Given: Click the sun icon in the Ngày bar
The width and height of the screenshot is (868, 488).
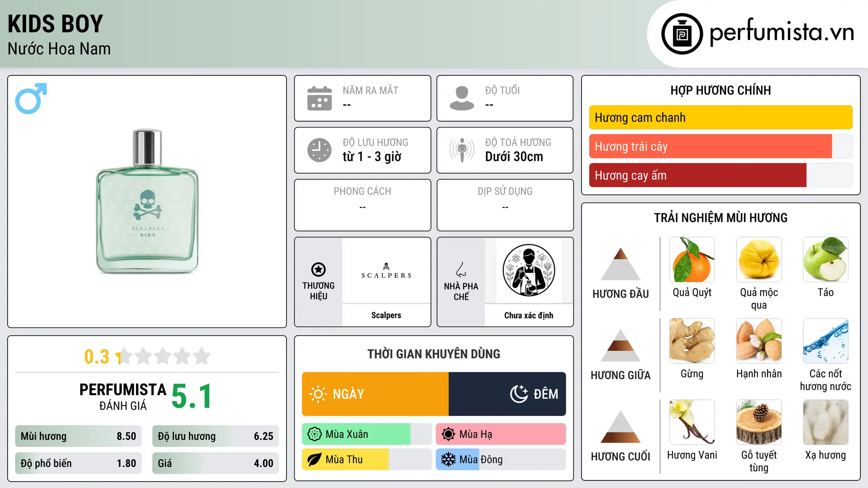Looking at the screenshot, I should [x=318, y=394].
